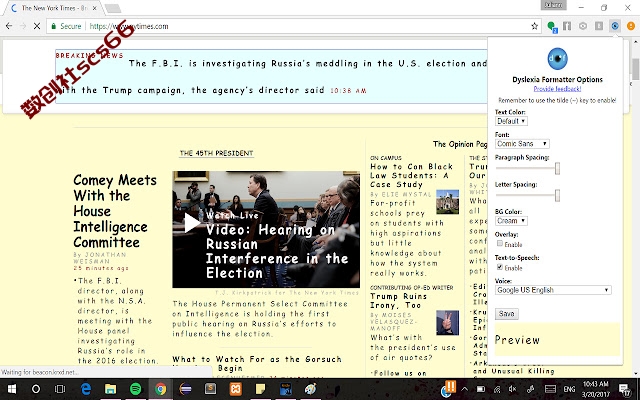Open a new tab button

pyautogui.click(x=112, y=8)
